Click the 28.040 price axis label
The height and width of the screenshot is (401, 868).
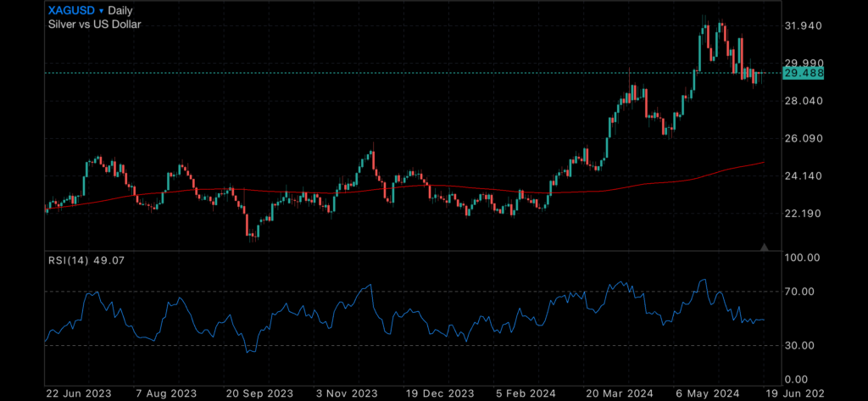804,101
